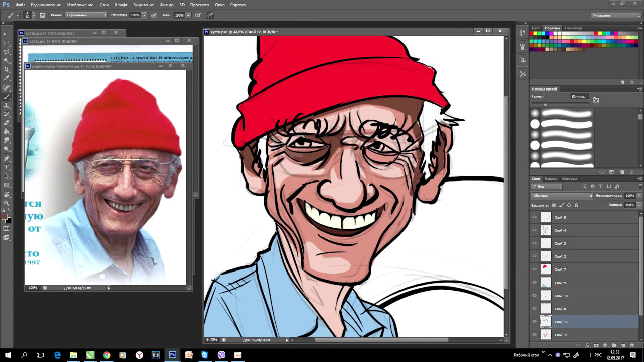Select the Type (T) tool

[x=7, y=167]
